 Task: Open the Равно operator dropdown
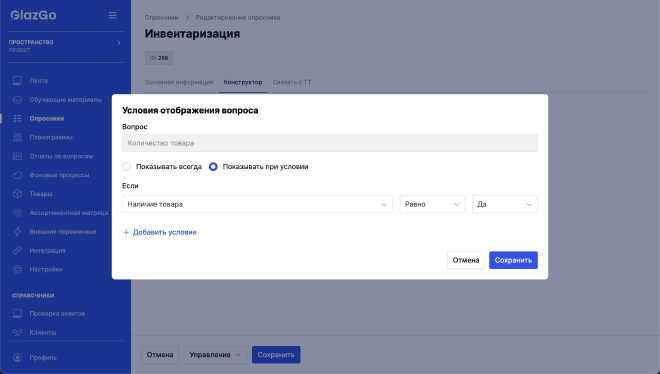pos(432,204)
